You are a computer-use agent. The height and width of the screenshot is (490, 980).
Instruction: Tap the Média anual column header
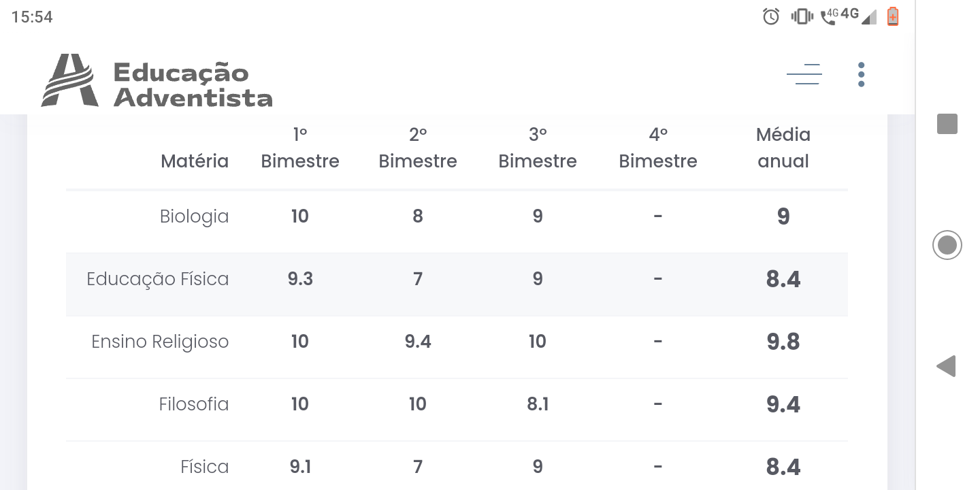coord(783,148)
